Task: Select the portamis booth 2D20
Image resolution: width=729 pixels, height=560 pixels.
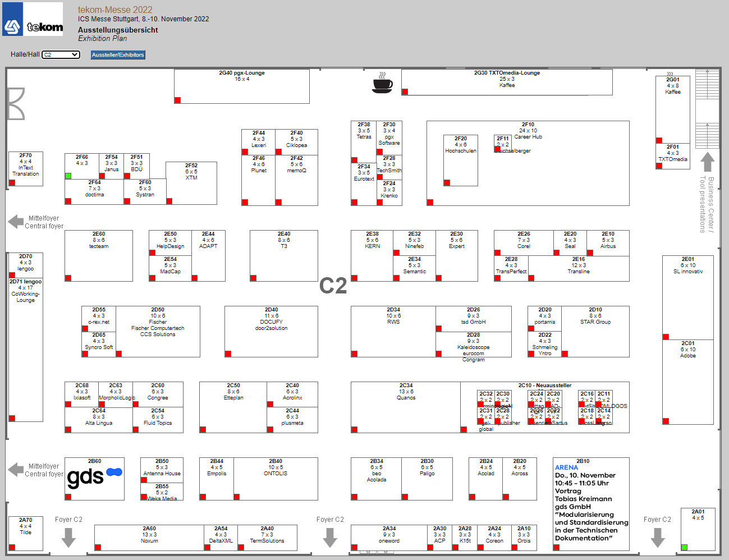Action: [x=545, y=319]
